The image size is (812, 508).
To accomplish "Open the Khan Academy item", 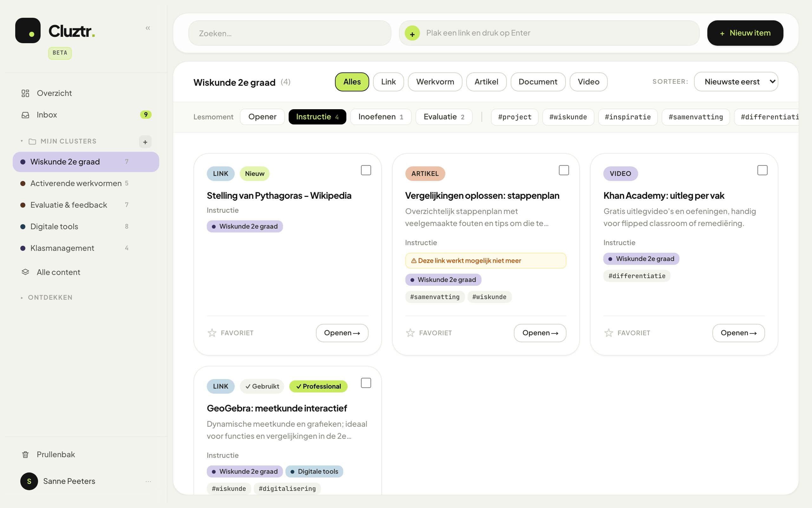I will [738, 333].
